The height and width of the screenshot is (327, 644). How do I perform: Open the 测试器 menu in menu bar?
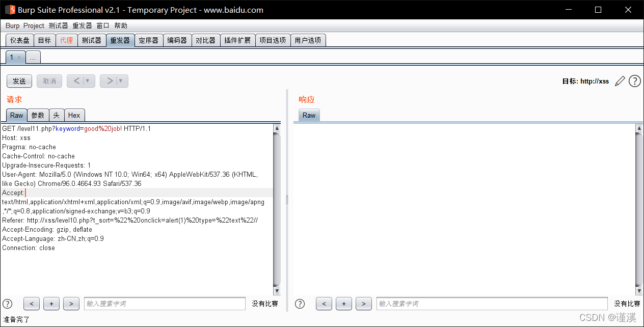(x=58, y=25)
